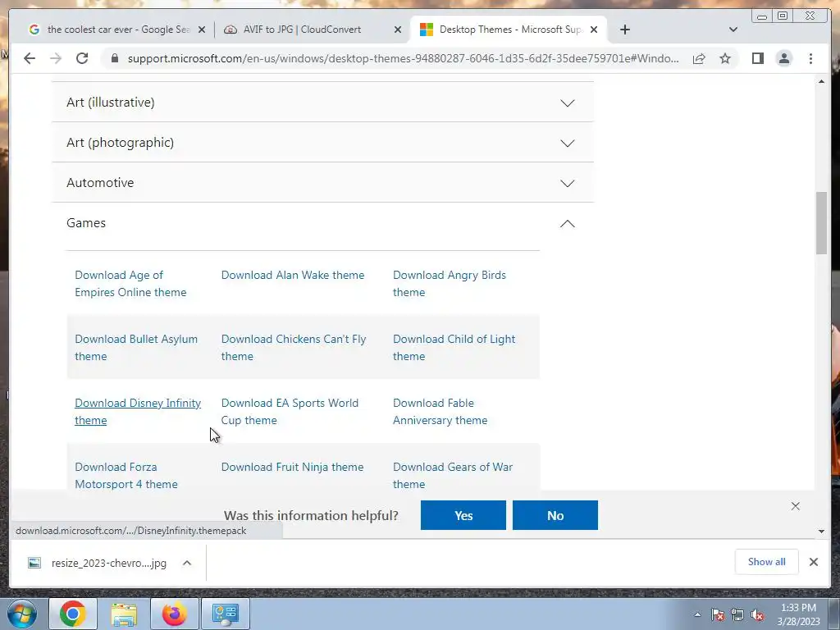Open Download Age of Empires Online theme link
The height and width of the screenshot is (630, 840).
tap(130, 283)
